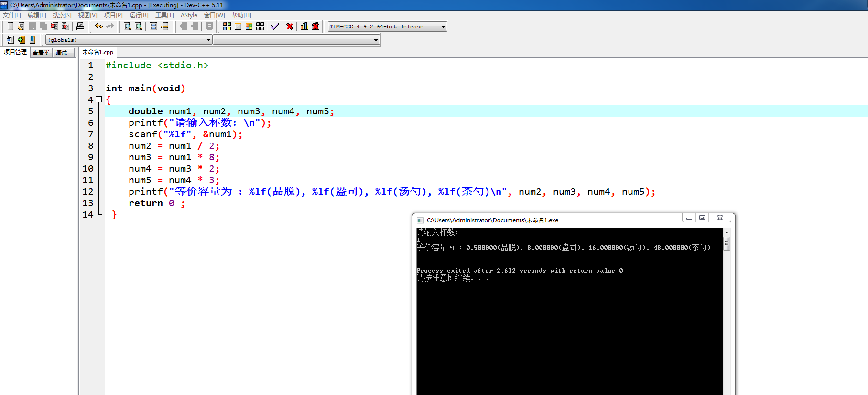Click the first icon in second toolbar row
Screen dimensions: 868x395
click(10, 40)
